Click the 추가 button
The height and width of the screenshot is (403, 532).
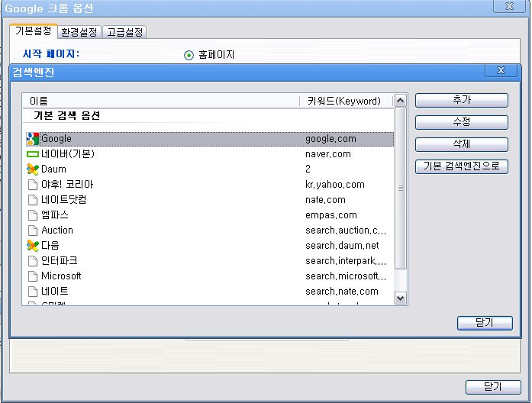click(462, 100)
